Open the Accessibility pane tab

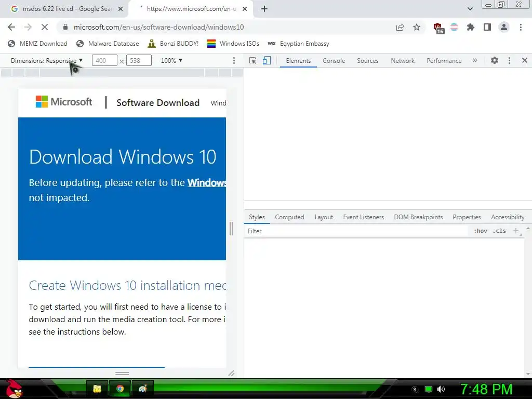coord(508,217)
